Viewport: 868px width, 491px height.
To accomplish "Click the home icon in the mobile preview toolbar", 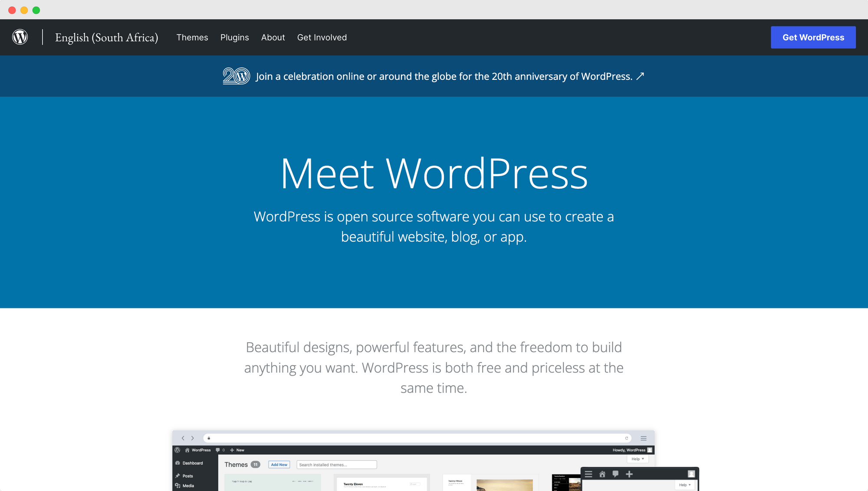I will (602, 474).
